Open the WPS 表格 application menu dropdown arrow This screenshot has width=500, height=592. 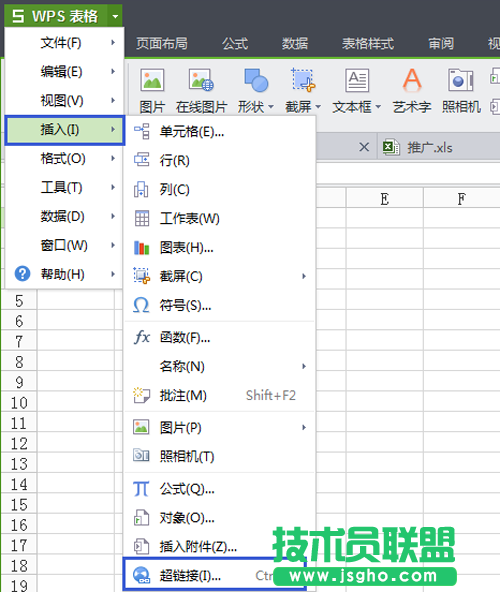(115, 16)
